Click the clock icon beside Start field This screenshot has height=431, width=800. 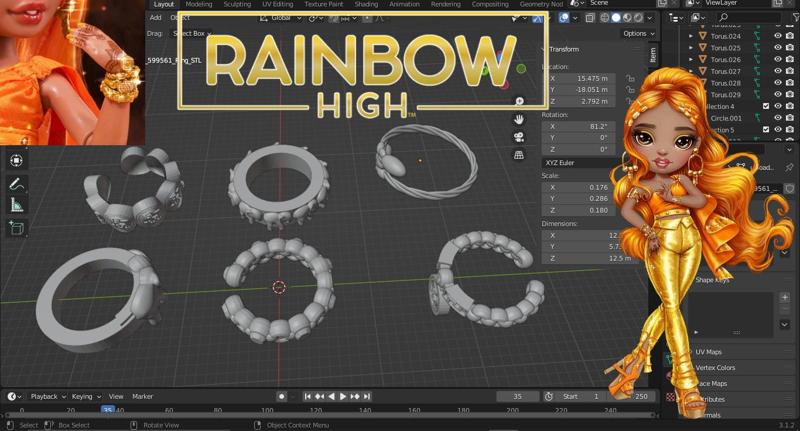[x=549, y=396]
